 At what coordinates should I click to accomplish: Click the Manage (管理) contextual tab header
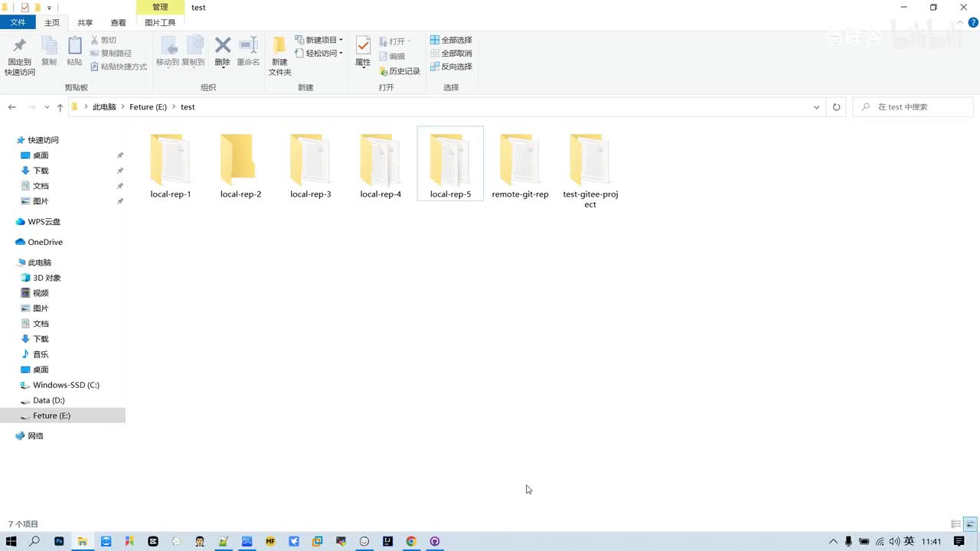pyautogui.click(x=160, y=7)
